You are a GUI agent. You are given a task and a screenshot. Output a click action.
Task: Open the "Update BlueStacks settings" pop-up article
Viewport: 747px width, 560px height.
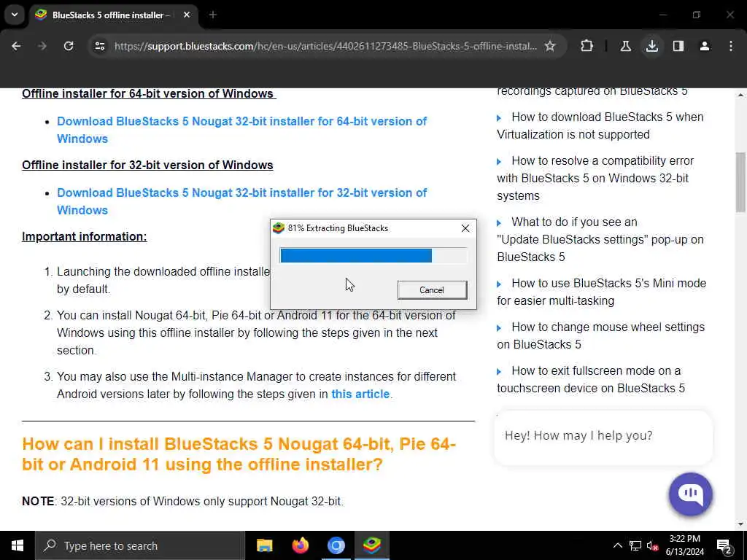(x=600, y=239)
